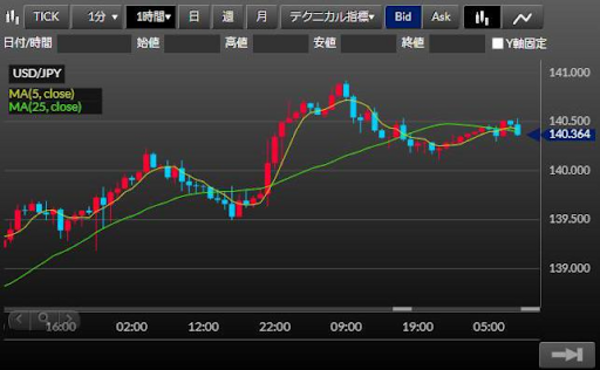
Task: Open the 1時間 hourly interval dropdown
Action: point(151,17)
